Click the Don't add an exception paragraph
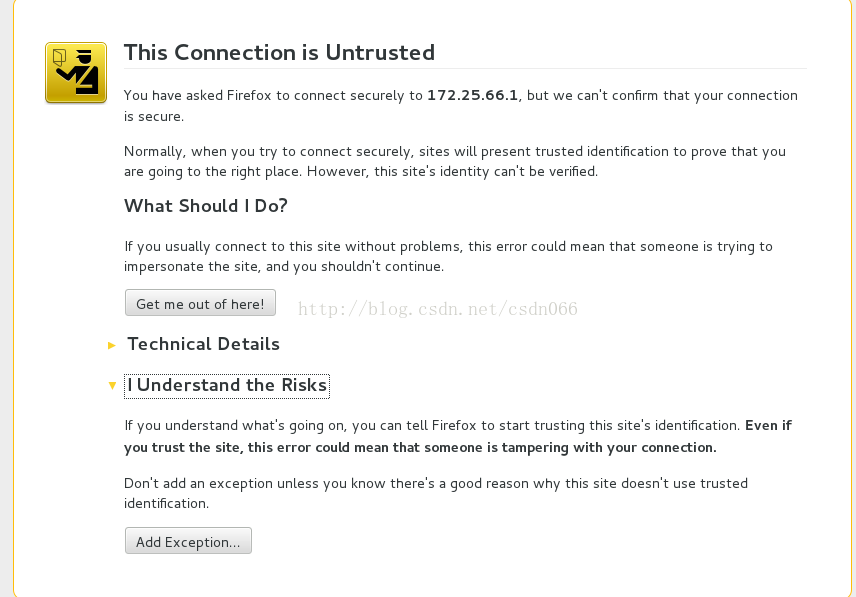This screenshot has width=856, height=597. point(436,493)
